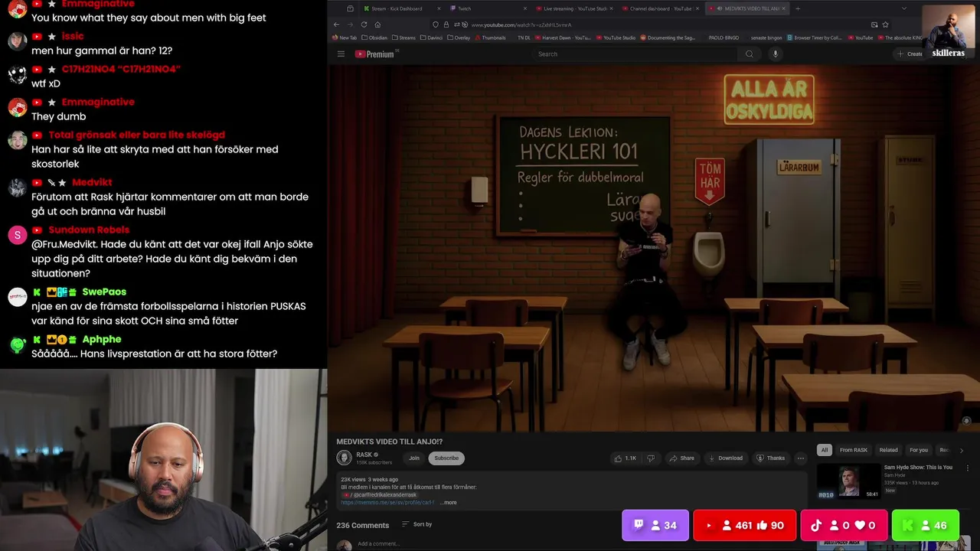Open YouTube Studio bookmark
The image size is (980, 551).
click(x=616, y=37)
